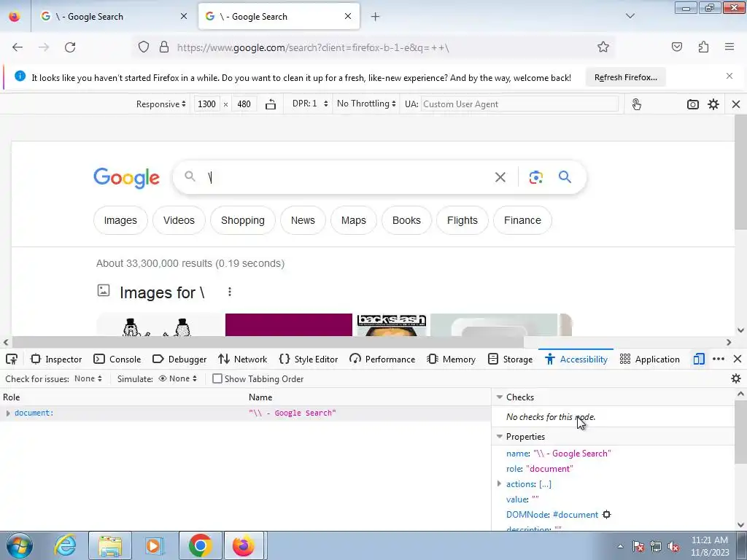This screenshot has height=560, width=747.
Task: Open Check for issues None dropdown
Action: pyautogui.click(x=88, y=378)
